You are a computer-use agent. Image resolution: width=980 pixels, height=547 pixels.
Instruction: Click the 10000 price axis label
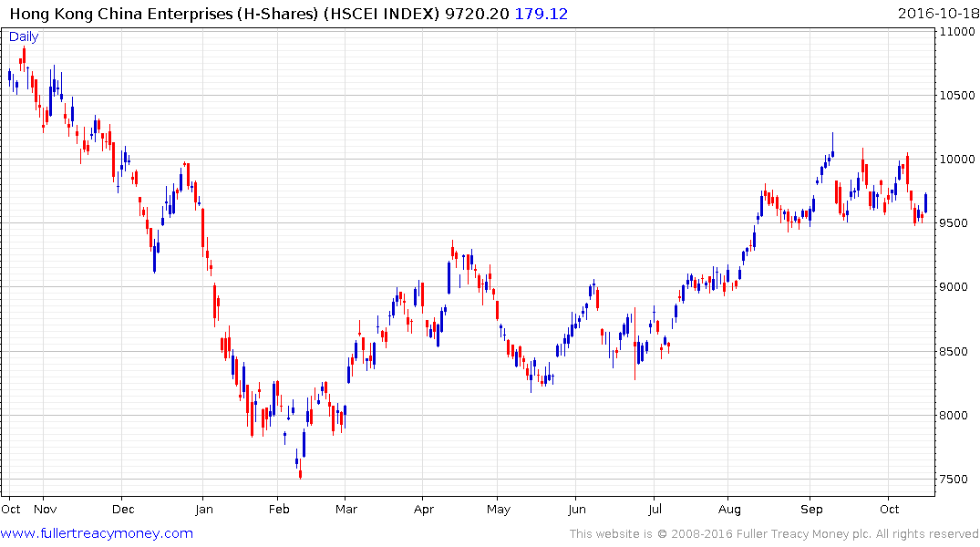coord(957,159)
